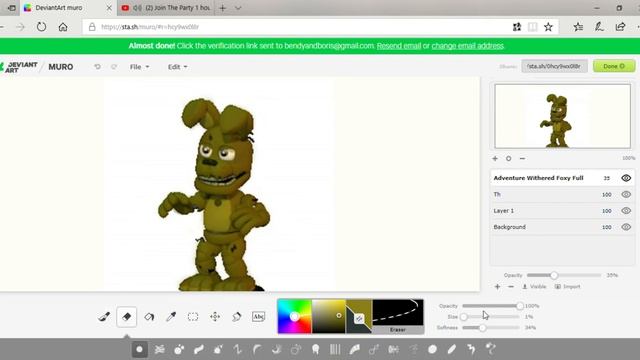Open the DeviantArt logo
This screenshot has height=360, width=640.
pos(19,67)
